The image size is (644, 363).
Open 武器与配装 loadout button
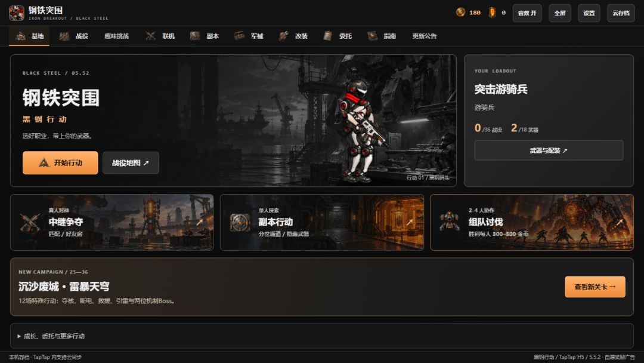point(549,150)
